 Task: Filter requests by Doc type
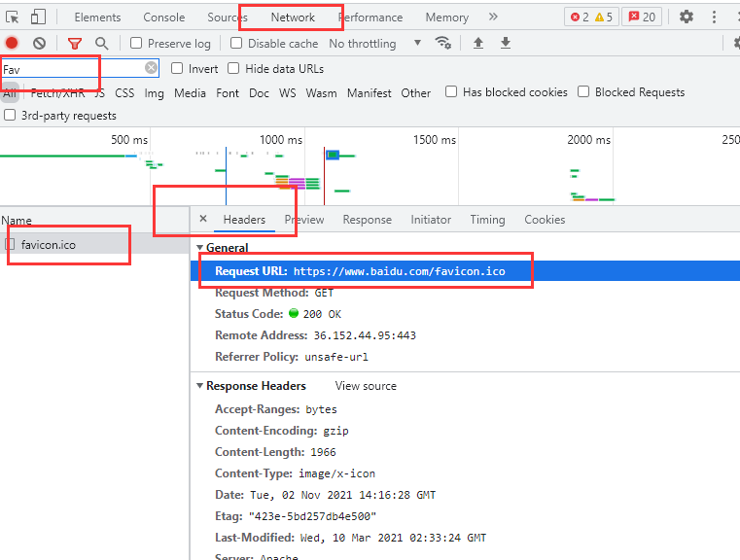point(259,93)
